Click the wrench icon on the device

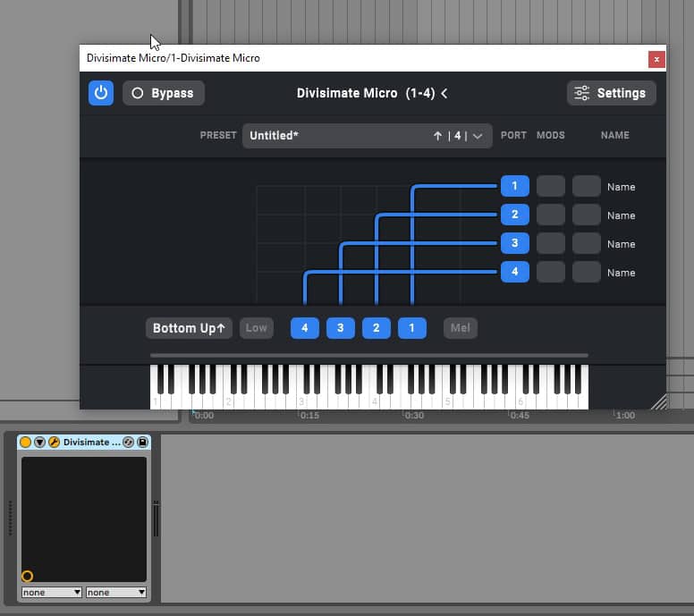[x=54, y=442]
